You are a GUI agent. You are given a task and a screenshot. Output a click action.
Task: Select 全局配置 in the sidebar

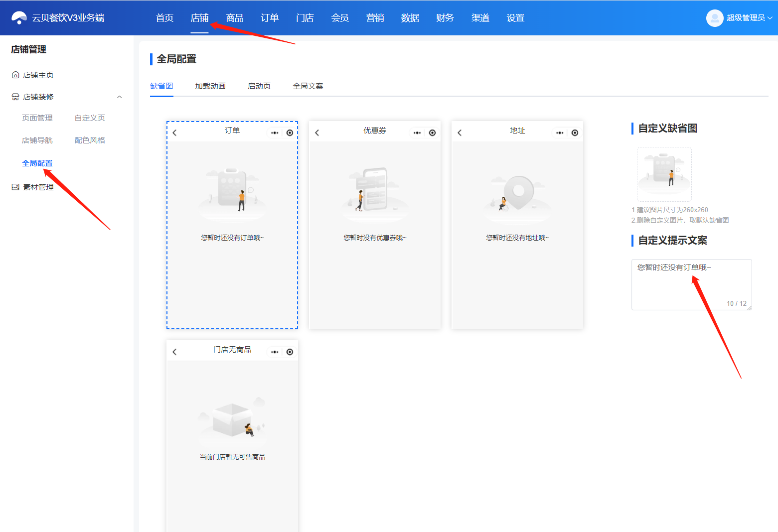(37, 163)
